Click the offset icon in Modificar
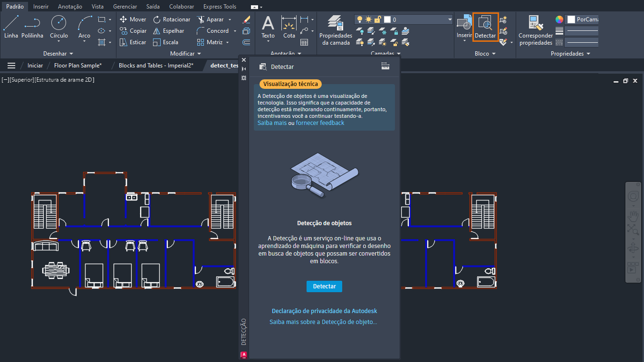The image size is (644, 362). click(246, 42)
